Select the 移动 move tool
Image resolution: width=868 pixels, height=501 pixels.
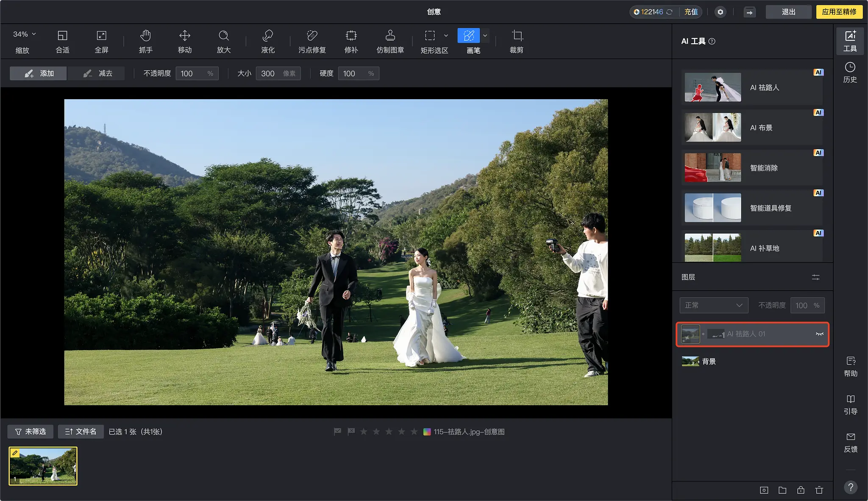pos(184,42)
